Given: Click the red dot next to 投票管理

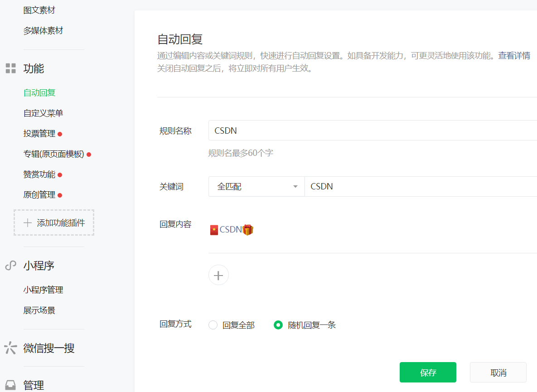Looking at the screenshot, I should pyautogui.click(x=60, y=134).
